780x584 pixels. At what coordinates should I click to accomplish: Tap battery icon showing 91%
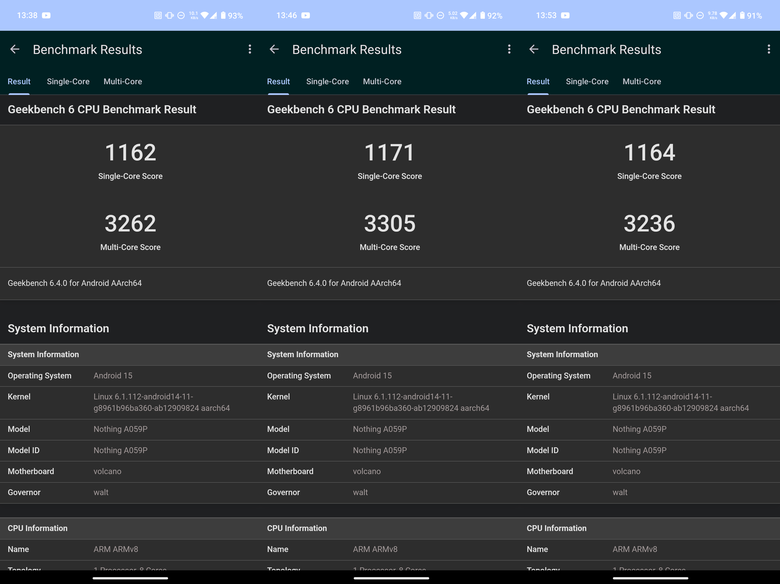click(x=742, y=15)
